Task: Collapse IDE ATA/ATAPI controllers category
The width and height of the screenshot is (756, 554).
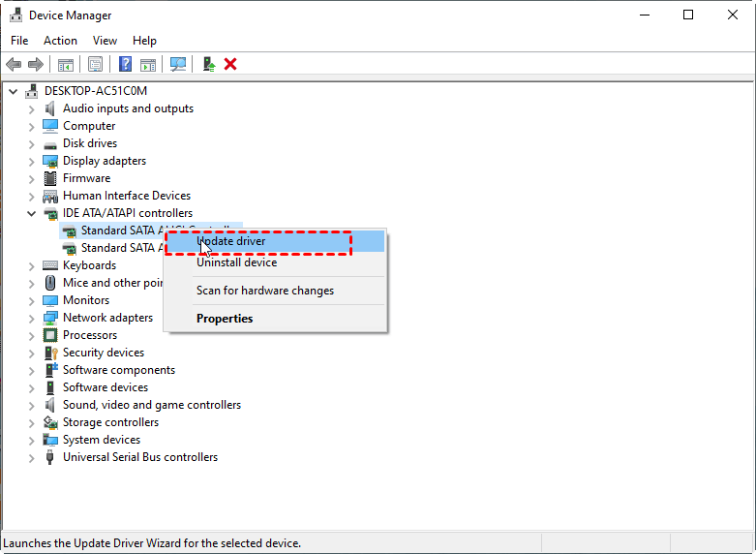Action: point(31,213)
